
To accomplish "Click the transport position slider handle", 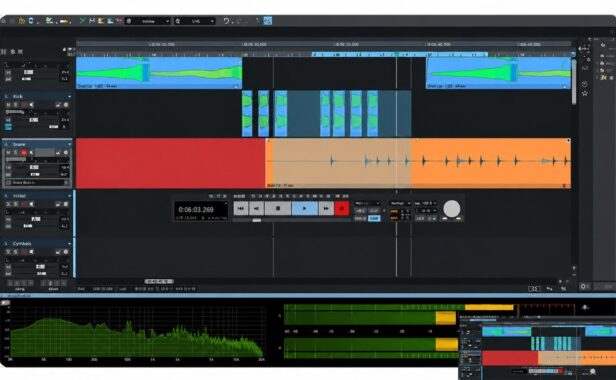I will pos(257,220).
